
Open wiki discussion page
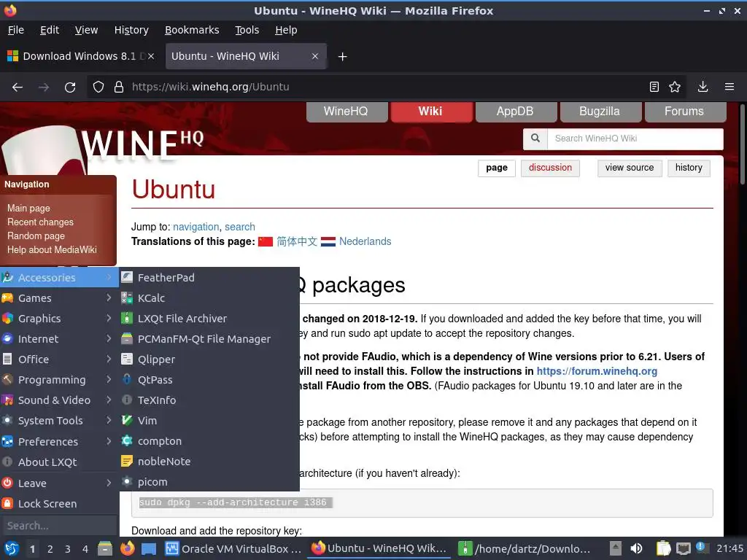tap(550, 168)
